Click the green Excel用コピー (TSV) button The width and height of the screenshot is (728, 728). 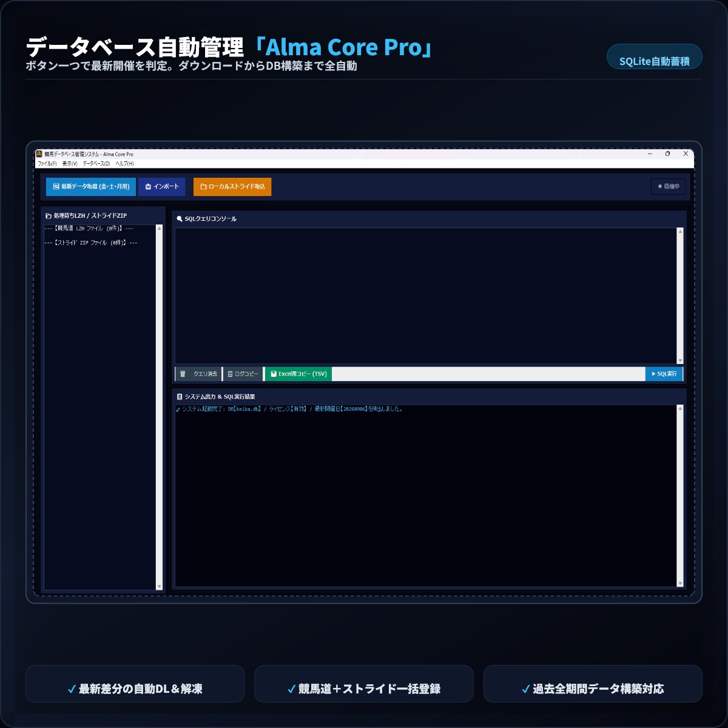(298, 374)
